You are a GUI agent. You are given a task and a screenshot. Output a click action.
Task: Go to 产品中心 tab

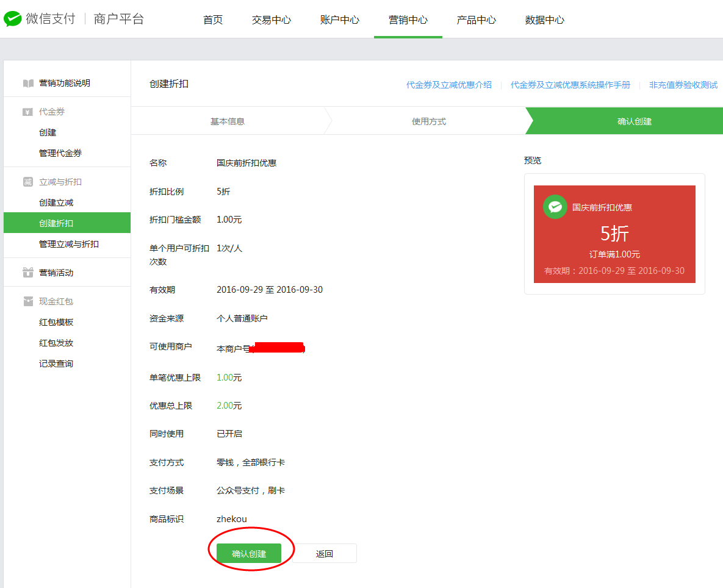(477, 20)
